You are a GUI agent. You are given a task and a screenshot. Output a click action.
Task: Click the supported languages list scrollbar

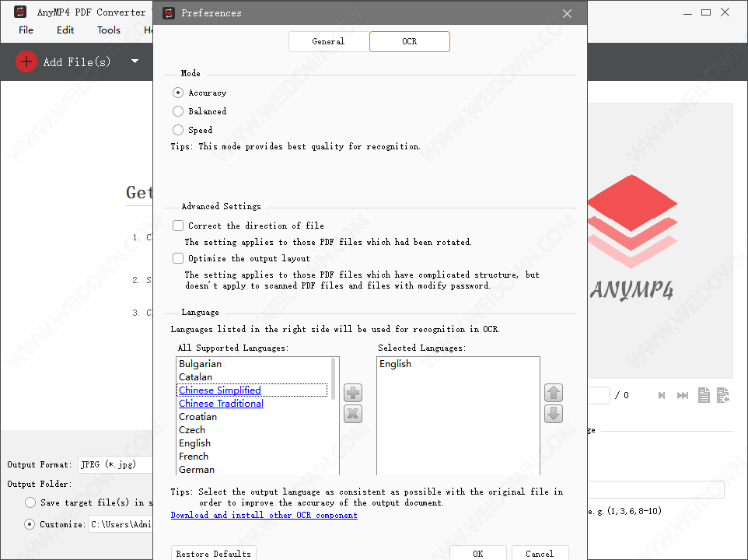click(x=334, y=380)
